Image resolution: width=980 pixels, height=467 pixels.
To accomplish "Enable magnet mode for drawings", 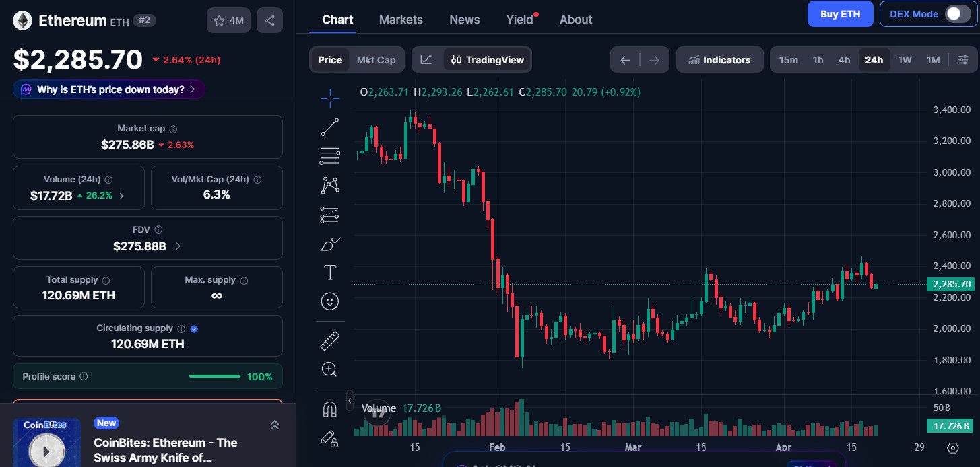I will pos(329,408).
